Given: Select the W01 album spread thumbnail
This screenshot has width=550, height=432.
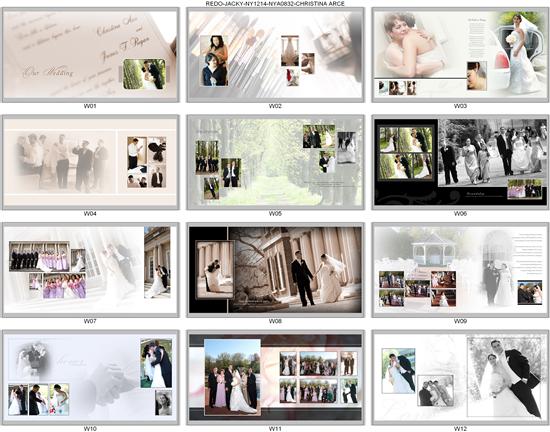Looking at the screenshot, I should pos(90,55).
